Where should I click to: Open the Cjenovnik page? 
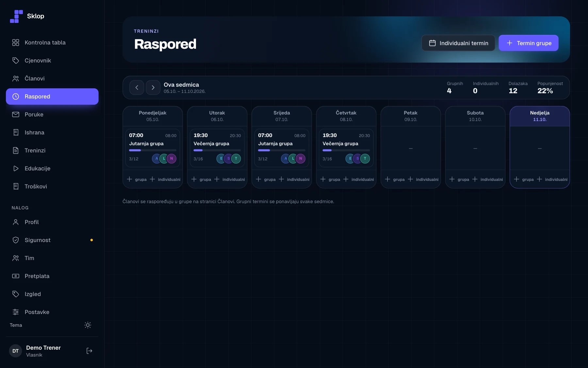[52, 61]
